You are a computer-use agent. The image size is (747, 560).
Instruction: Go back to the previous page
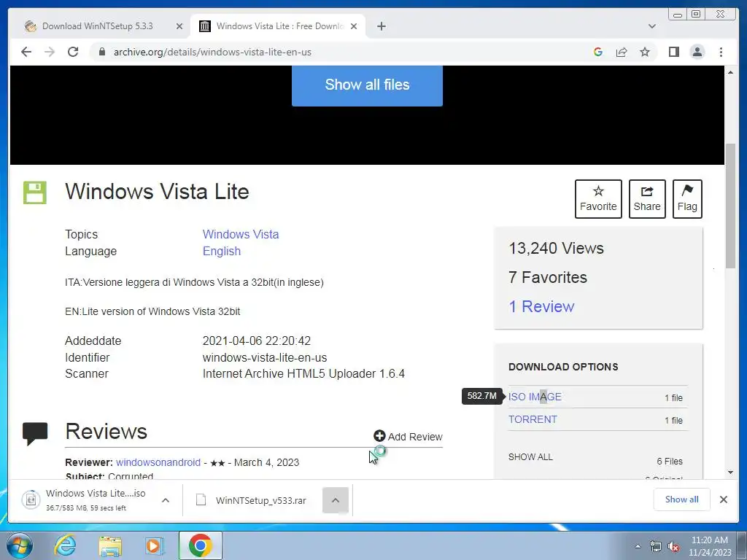[26, 52]
